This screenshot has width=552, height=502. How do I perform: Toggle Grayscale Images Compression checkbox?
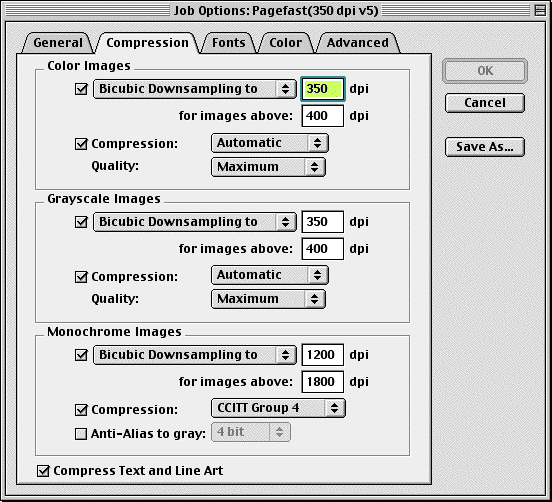81,277
